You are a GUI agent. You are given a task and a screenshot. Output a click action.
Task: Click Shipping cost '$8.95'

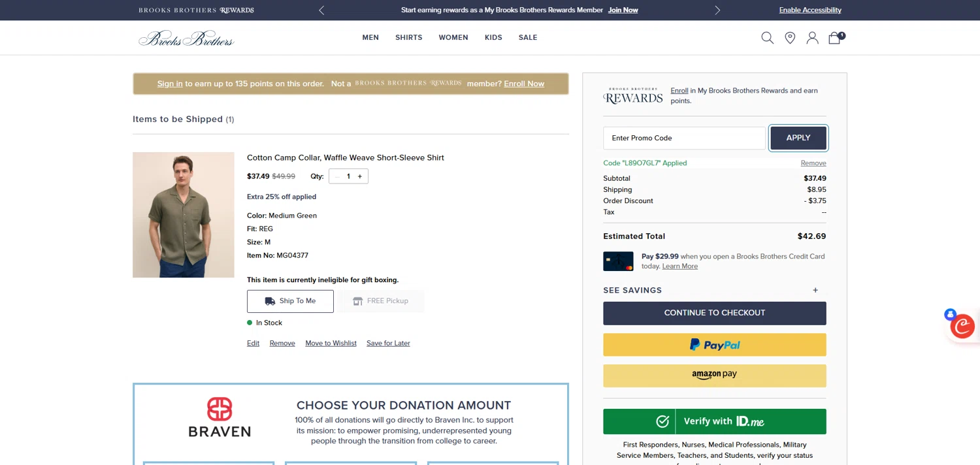point(817,190)
